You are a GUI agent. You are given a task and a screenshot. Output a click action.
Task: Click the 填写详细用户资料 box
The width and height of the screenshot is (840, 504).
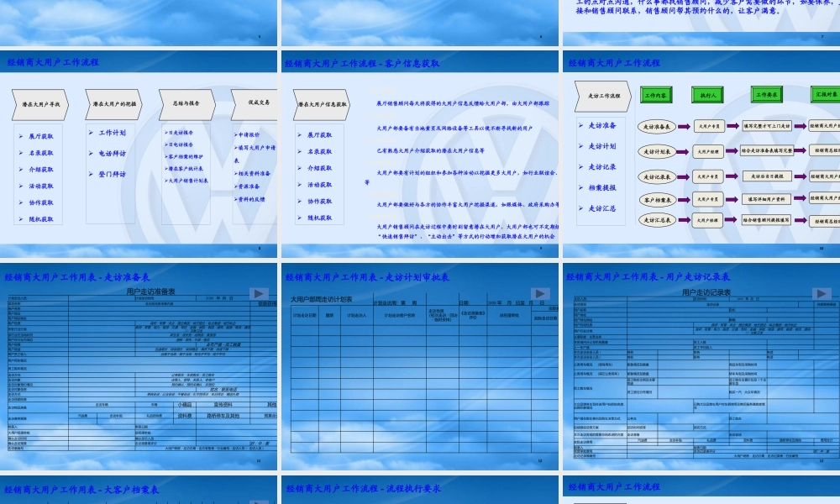767,199
